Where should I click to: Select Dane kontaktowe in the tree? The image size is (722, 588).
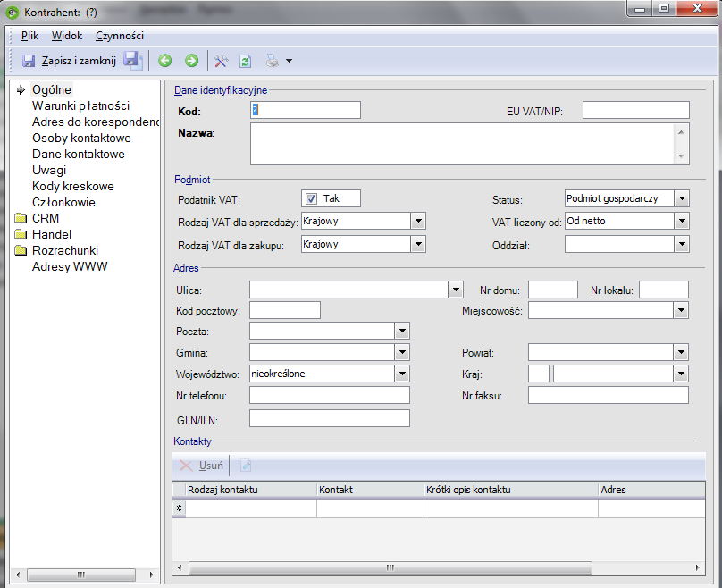(79, 155)
